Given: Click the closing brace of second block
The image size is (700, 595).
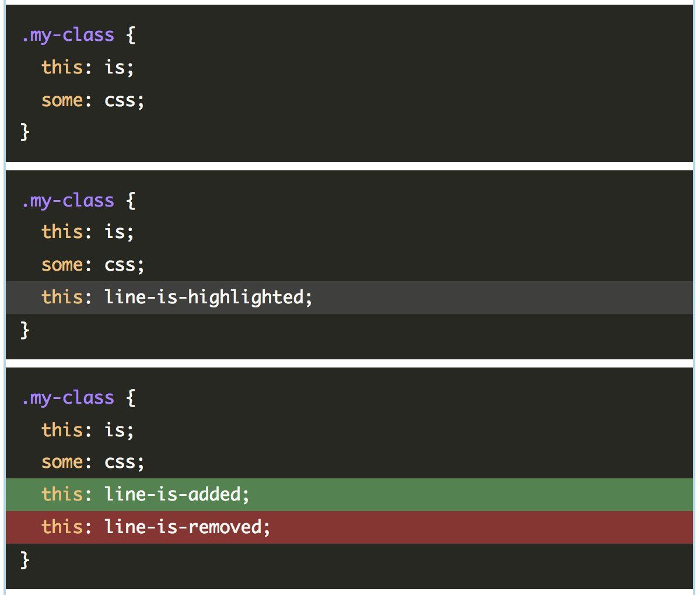Looking at the screenshot, I should pyautogui.click(x=25, y=330).
